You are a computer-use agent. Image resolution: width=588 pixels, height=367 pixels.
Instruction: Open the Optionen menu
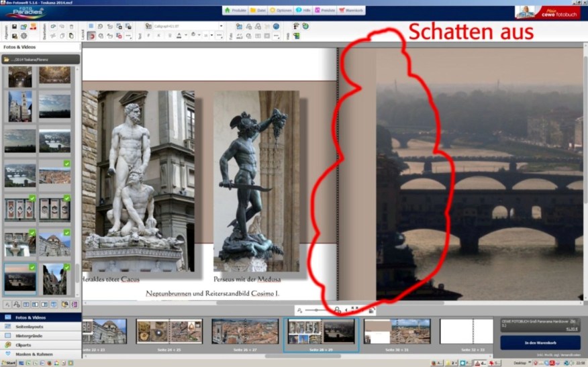(x=281, y=10)
